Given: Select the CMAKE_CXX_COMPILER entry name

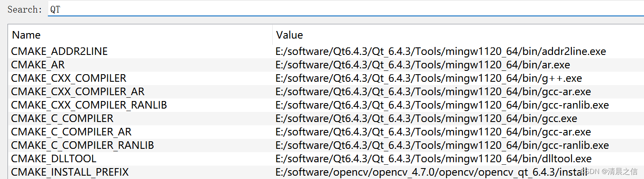Looking at the screenshot, I should [x=68, y=78].
